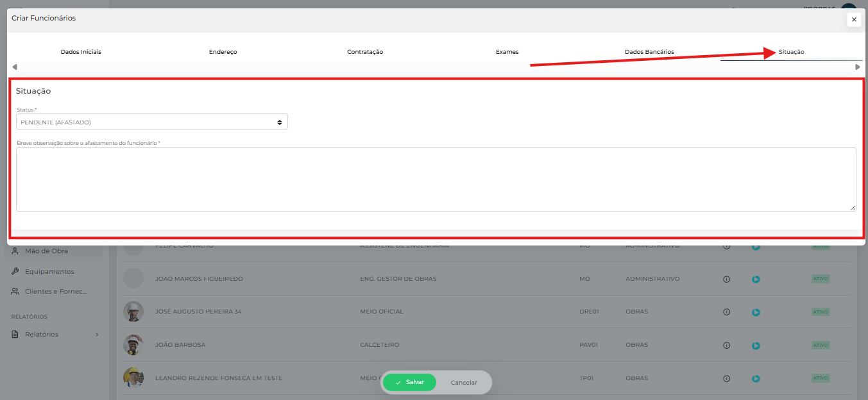
Task: Go to the Contratação tab
Action: pyautogui.click(x=365, y=52)
